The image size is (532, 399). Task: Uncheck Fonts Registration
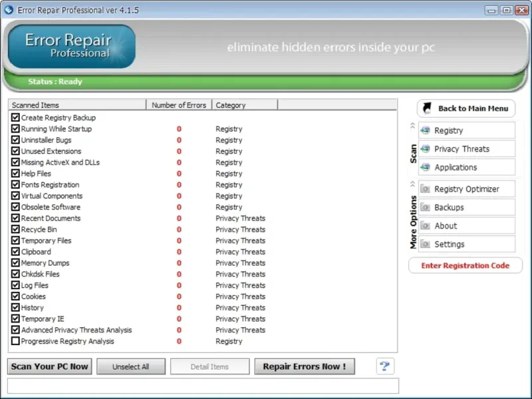click(15, 185)
